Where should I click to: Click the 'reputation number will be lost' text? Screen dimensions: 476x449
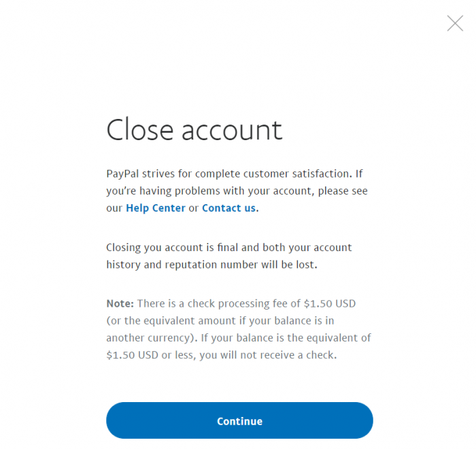pyautogui.click(x=241, y=265)
